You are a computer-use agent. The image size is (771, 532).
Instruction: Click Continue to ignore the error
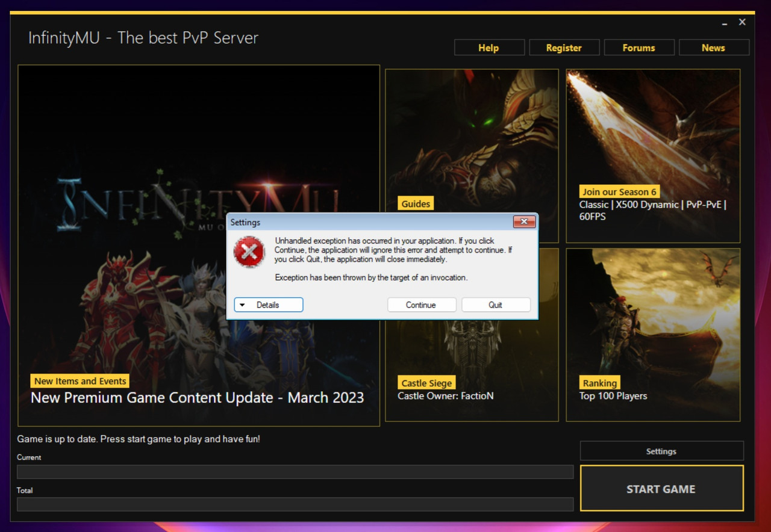click(421, 305)
